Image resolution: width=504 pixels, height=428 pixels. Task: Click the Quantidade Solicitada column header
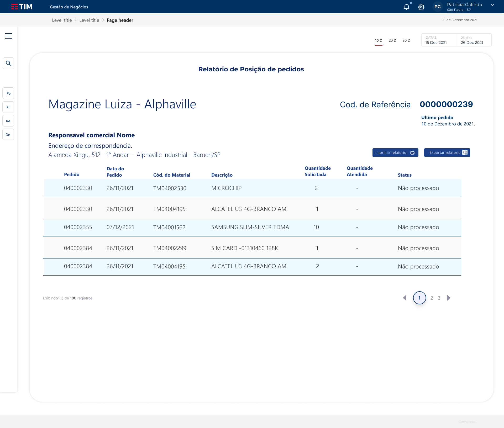tap(318, 171)
